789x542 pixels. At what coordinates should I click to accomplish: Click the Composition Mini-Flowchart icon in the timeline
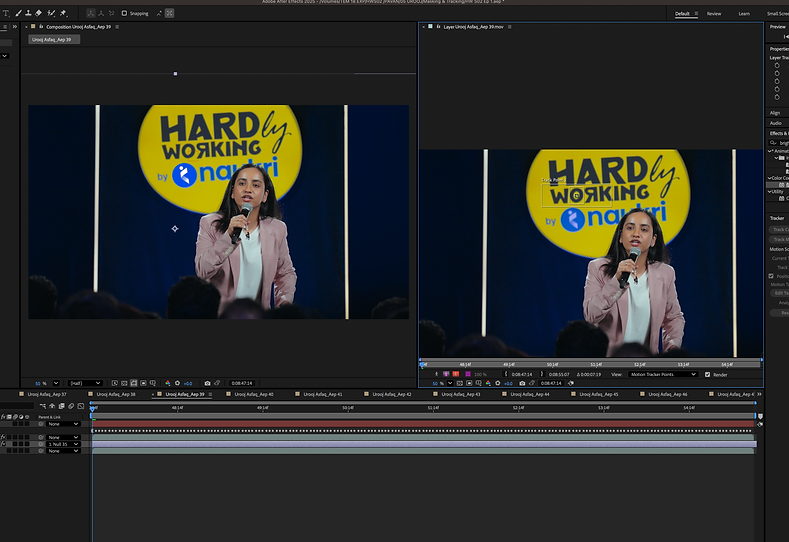coord(42,406)
